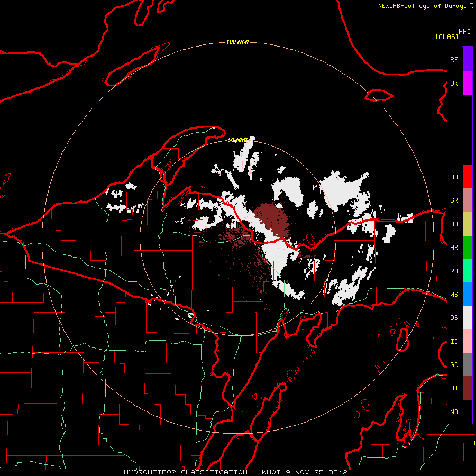The image size is (476, 476).
Task: Click the ND black legend swatch
Action: (467, 411)
